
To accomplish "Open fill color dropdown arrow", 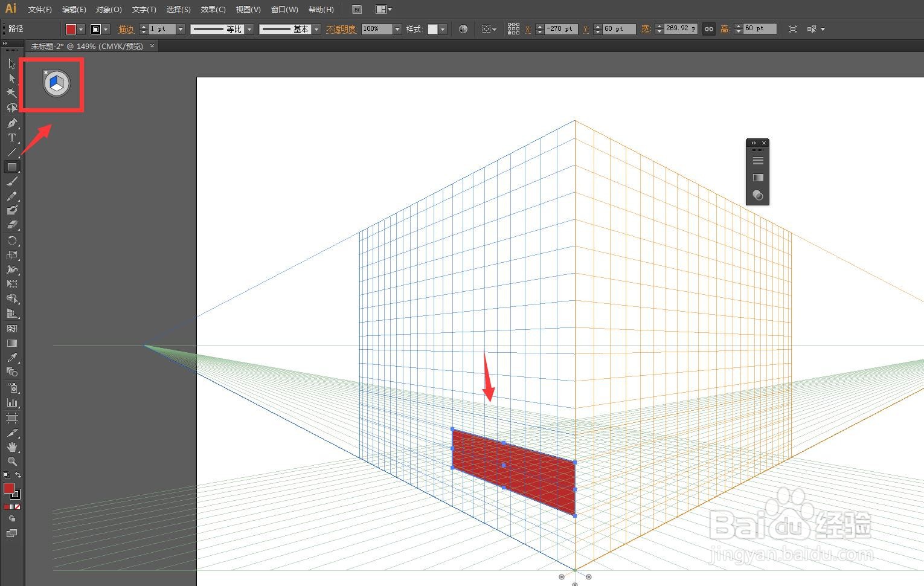I will [x=81, y=29].
